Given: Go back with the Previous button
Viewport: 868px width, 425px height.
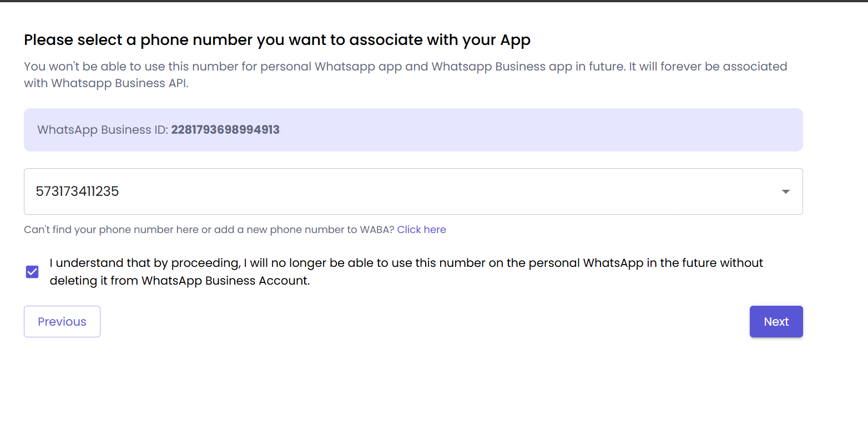Looking at the screenshot, I should click(62, 322).
